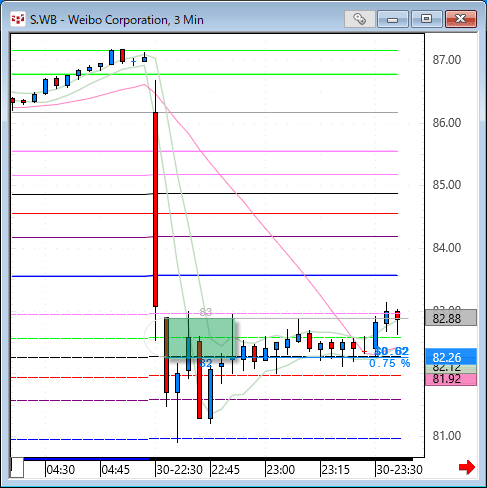This screenshot has height=488, width=487.
Task: Click the S.WB - Weibo Corporation title
Action: [x=117, y=20]
